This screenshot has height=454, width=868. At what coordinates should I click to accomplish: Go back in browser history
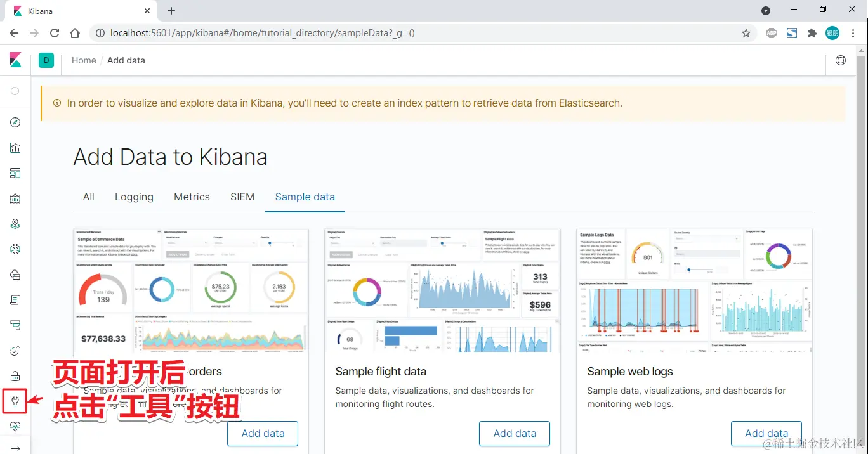coord(14,33)
